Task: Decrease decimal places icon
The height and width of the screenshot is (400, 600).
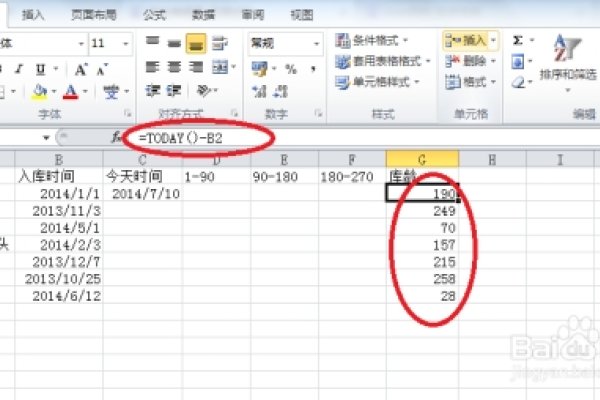Action: 280,91
